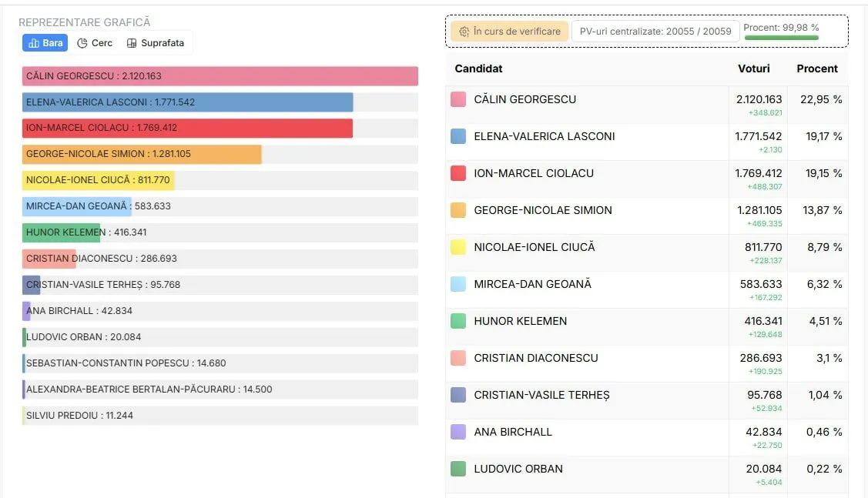Click the bar chart icon on Bara

point(34,43)
